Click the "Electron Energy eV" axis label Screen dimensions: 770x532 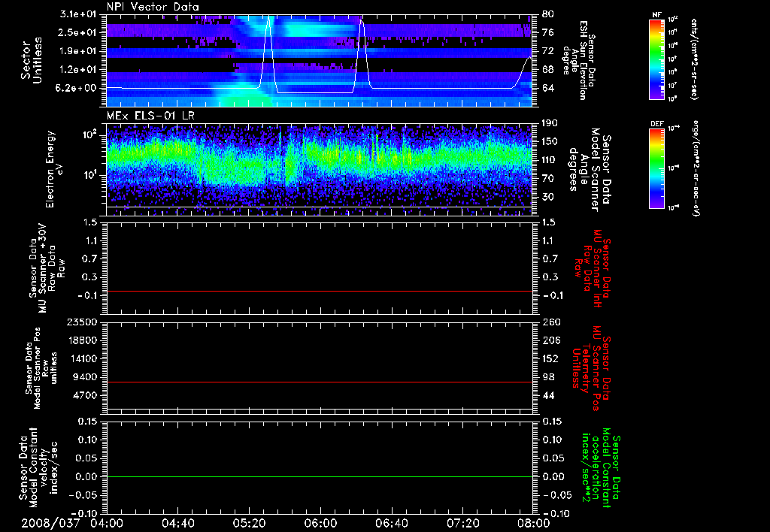(55, 169)
